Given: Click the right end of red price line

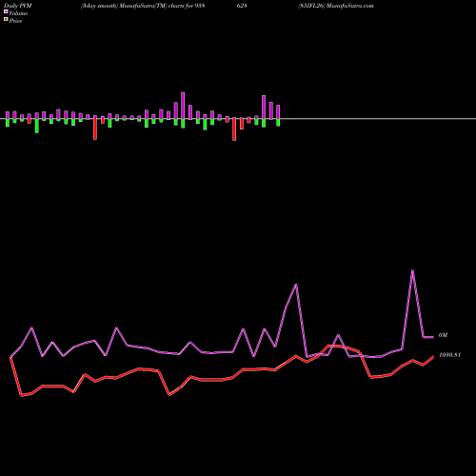Looking at the screenshot, I should tap(433, 357).
